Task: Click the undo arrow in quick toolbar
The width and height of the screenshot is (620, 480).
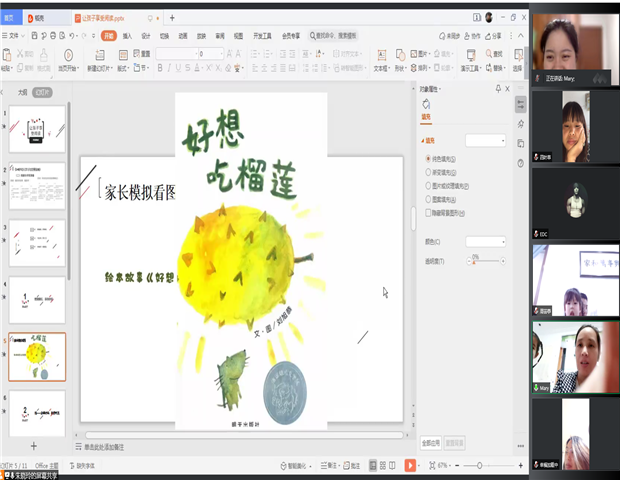Action: click(74, 35)
